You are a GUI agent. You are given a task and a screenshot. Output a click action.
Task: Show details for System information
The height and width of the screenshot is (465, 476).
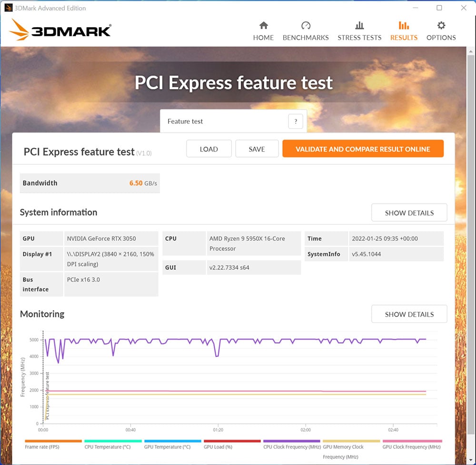(409, 213)
